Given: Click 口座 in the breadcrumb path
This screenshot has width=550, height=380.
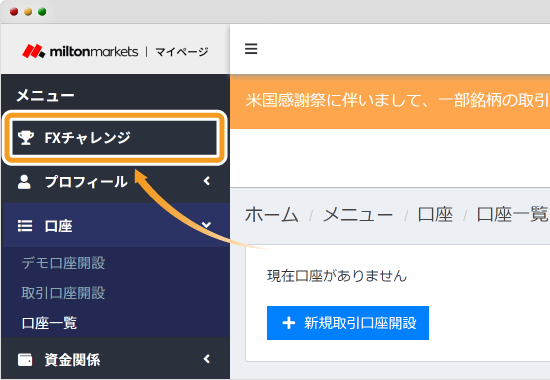Looking at the screenshot, I should 435,214.
